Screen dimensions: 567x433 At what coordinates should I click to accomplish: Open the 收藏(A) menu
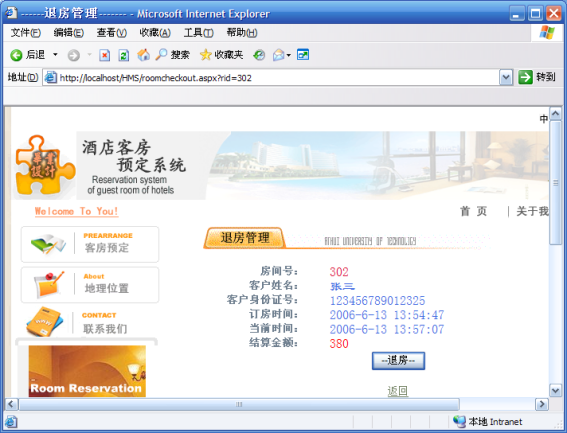155,33
